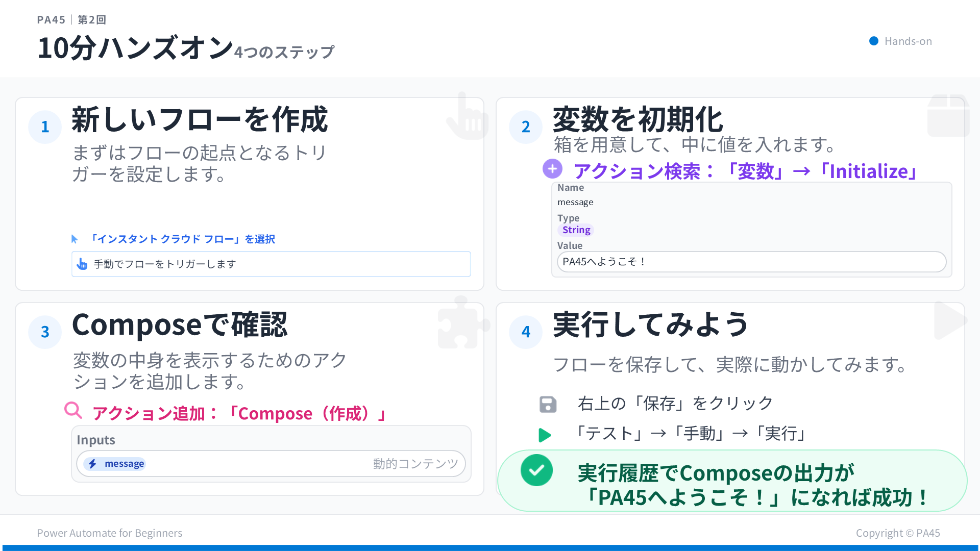Open the Name field options for message

pyautogui.click(x=576, y=202)
